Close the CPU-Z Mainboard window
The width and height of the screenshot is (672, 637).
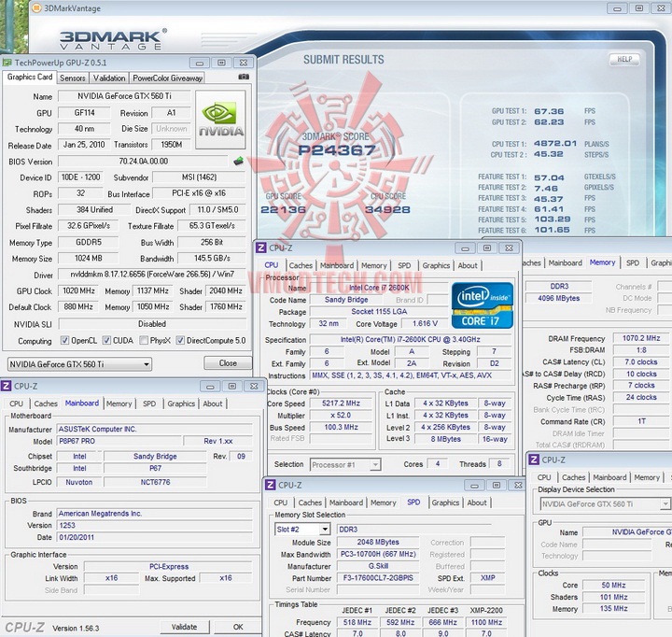[254, 387]
